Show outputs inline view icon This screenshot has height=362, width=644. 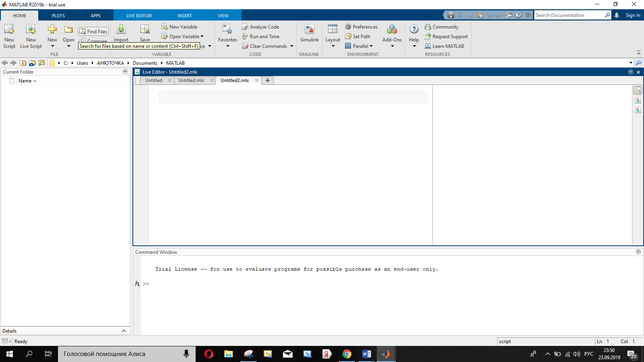click(638, 100)
